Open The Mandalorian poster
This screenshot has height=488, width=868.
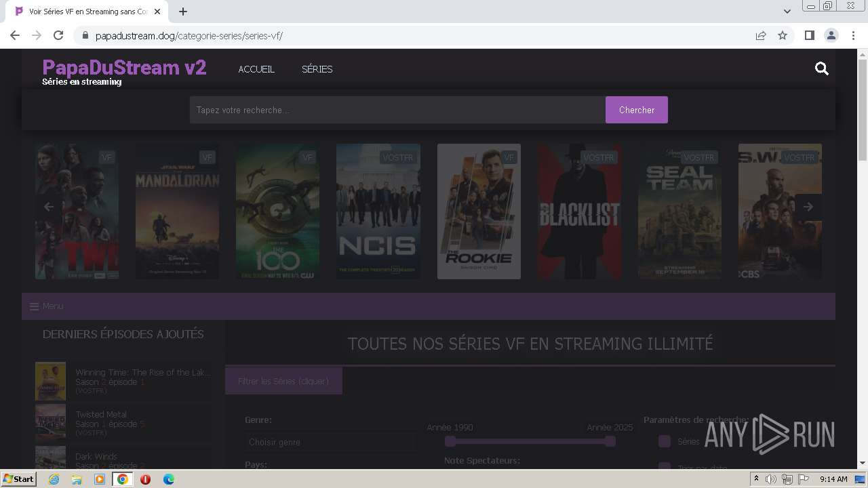[x=177, y=211]
